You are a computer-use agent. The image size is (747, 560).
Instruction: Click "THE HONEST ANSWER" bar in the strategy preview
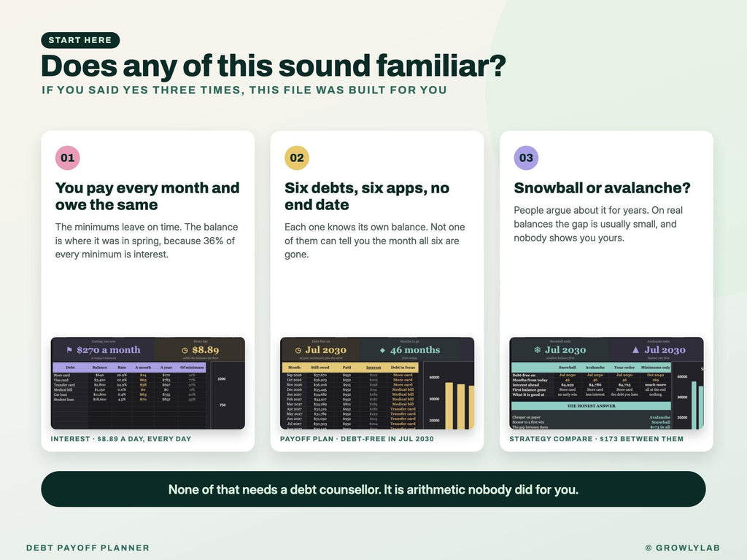pyautogui.click(x=591, y=405)
